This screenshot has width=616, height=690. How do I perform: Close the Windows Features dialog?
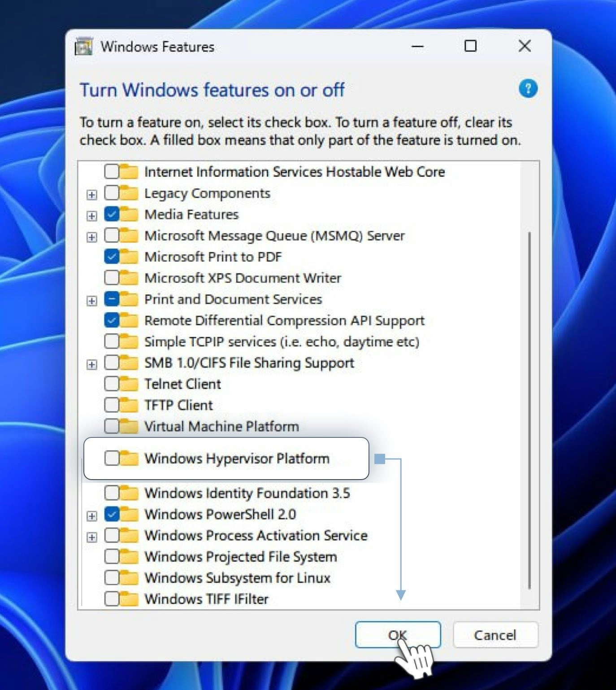pyautogui.click(x=525, y=46)
